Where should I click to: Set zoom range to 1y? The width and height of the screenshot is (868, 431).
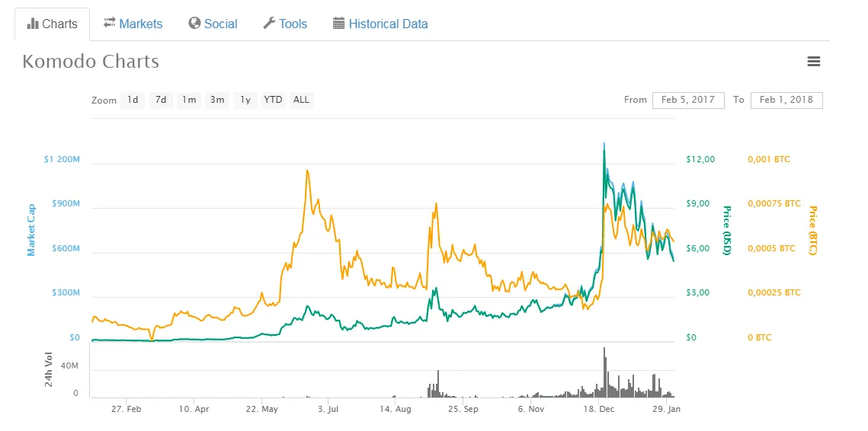pyautogui.click(x=245, y=101)
